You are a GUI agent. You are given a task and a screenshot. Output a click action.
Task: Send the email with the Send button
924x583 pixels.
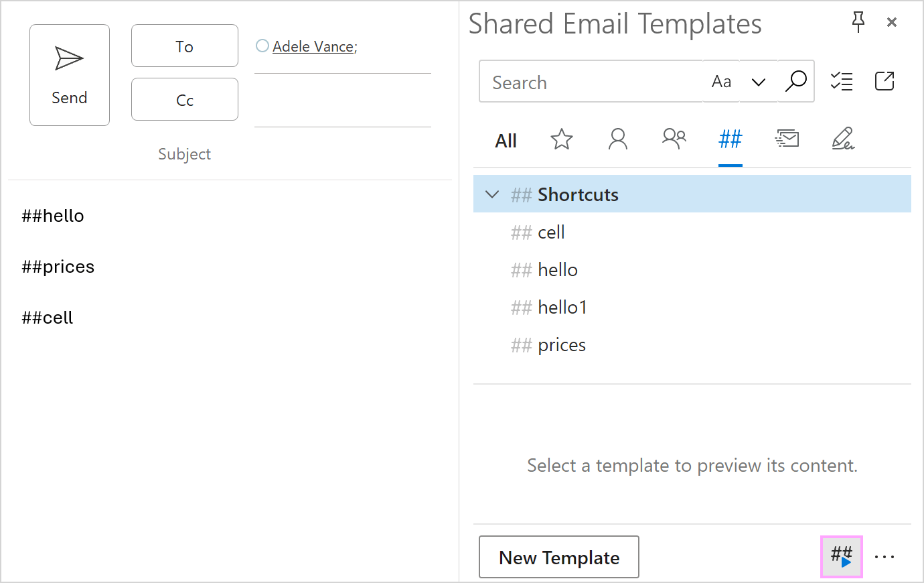point(70,75)
